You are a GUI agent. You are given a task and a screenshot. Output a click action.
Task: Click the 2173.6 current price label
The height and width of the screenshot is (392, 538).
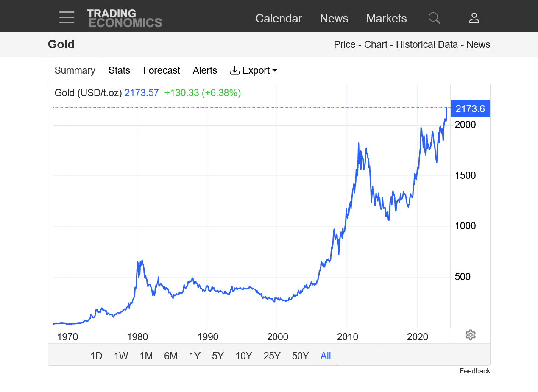(470, 109)
